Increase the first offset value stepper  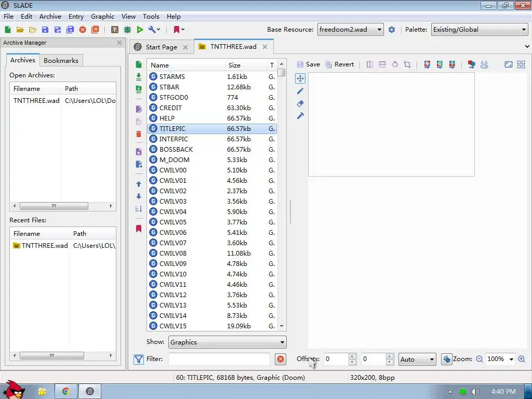[352, 356]
